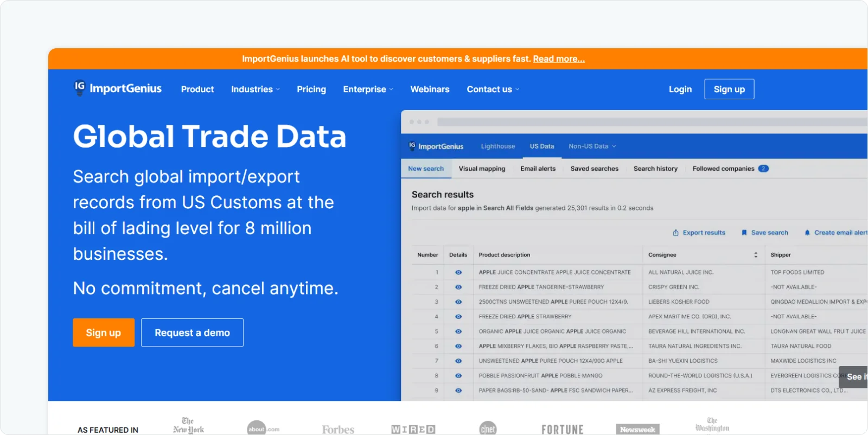Select the Lighthouse tab in the preview

(x=498, y=146)
